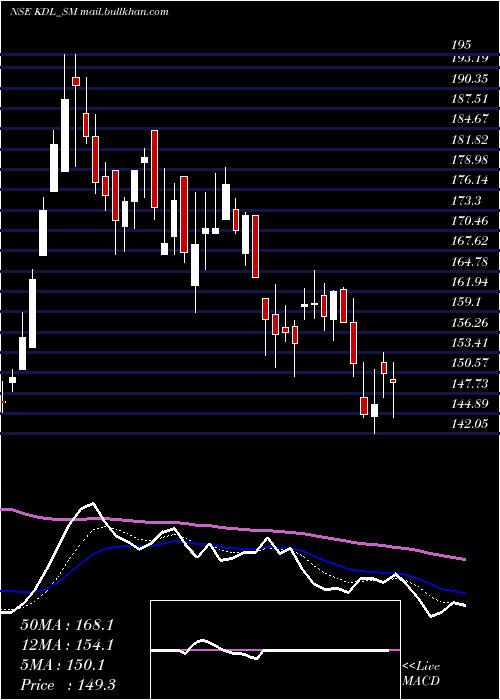
Task: Click the 184.67 price axis label
Action: point(469,119)
